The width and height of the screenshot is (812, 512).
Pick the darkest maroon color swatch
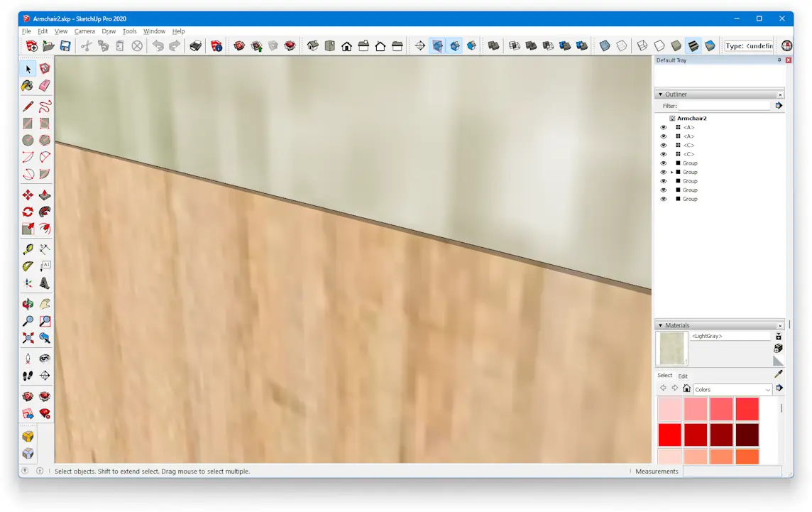(x=747, y=435)
